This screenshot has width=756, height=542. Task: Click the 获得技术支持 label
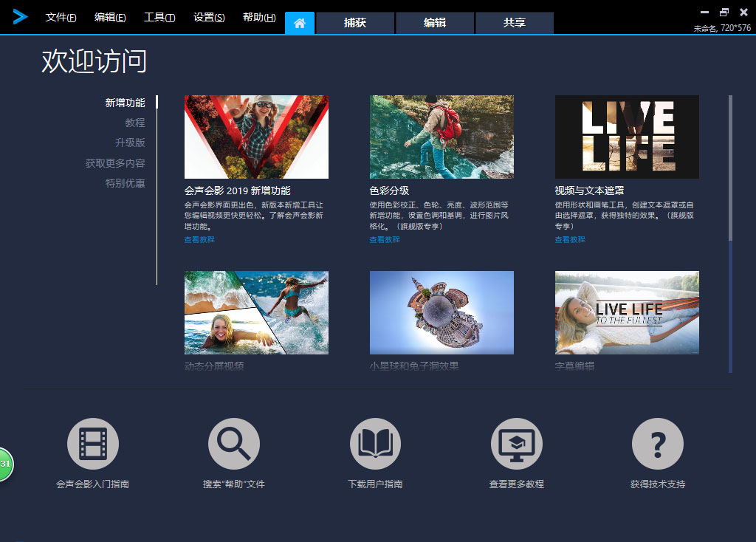coord(658,484)
